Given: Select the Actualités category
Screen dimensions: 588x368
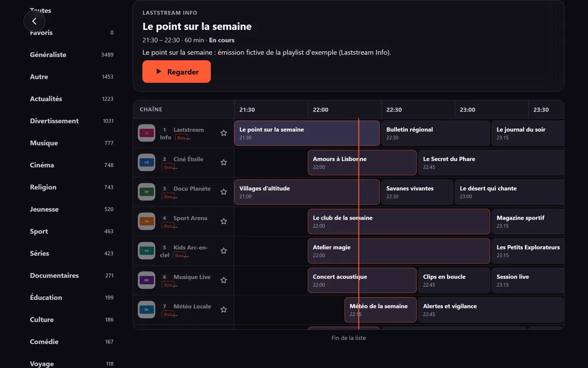Looking at the screenshot, I should [72, 99].
